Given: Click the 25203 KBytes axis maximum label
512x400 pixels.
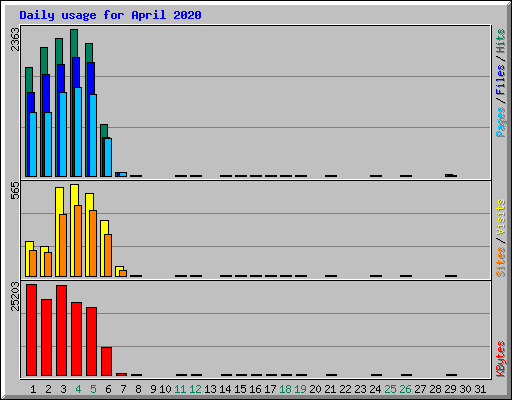Looking at the screenshot, I should tap(15, 296).
